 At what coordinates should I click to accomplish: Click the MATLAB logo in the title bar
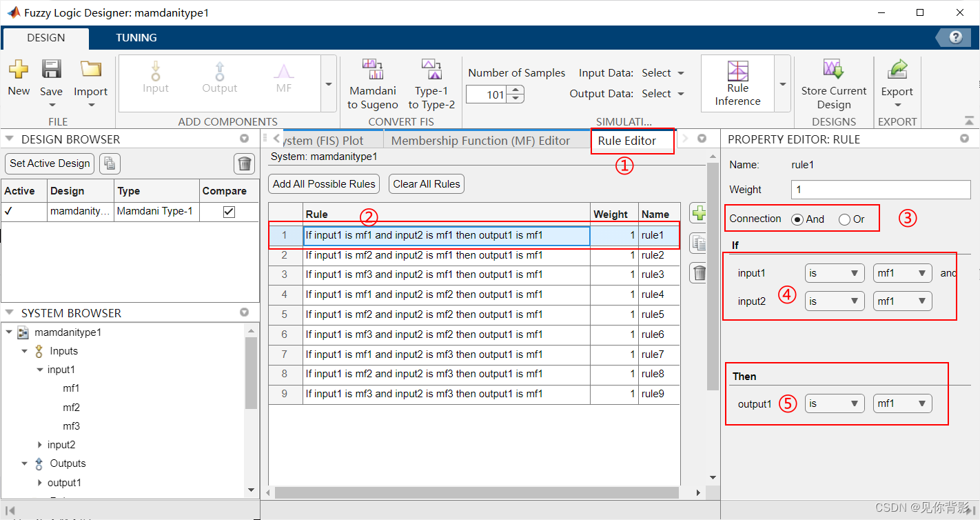tap(12, 12)
